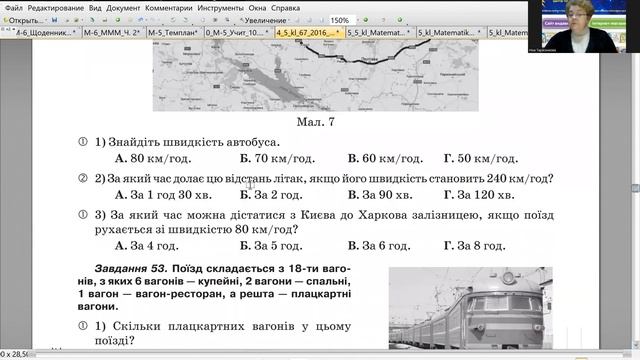Open the Окна menu
Image resolution: width=640 pixels, height=360 pixels.
257,8
